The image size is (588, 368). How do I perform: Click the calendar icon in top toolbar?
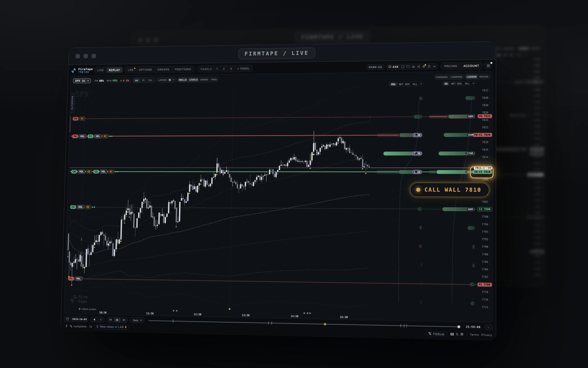[429, 66]
